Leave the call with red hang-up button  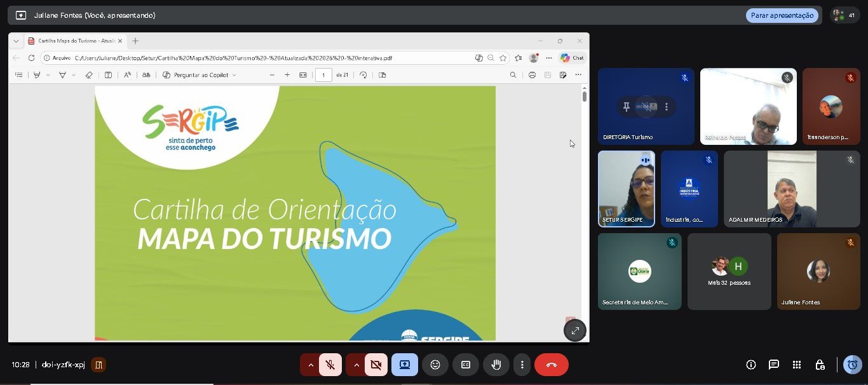pyautogui.click(x=551, y=365)
